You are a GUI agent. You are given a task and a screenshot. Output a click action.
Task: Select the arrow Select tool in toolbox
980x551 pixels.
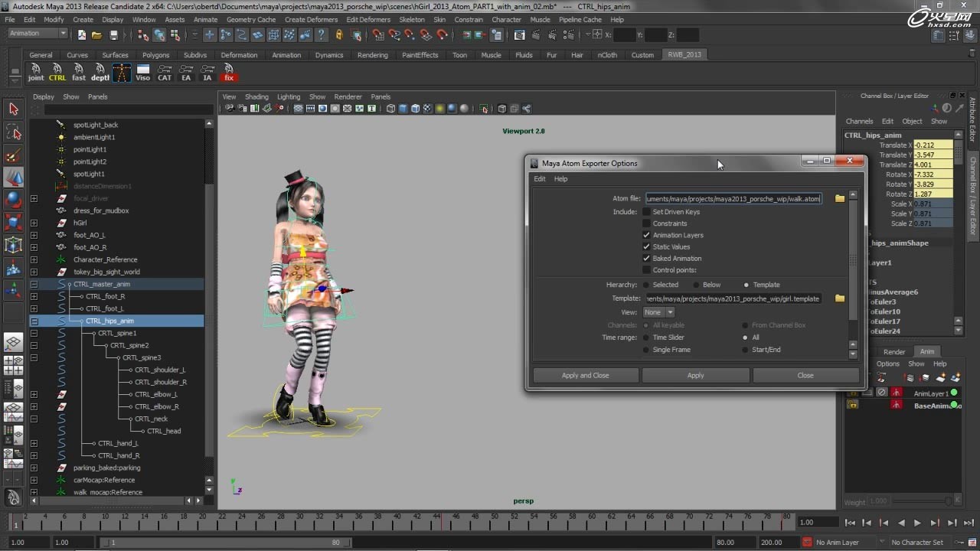tap(13, 109)
